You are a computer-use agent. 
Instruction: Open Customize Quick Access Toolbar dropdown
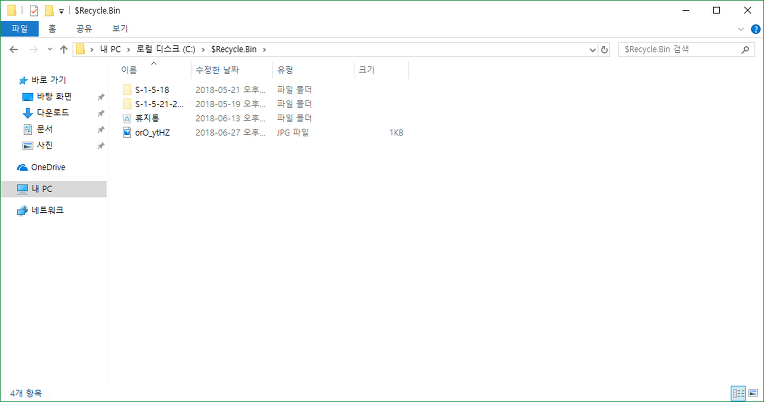[61, 11]
